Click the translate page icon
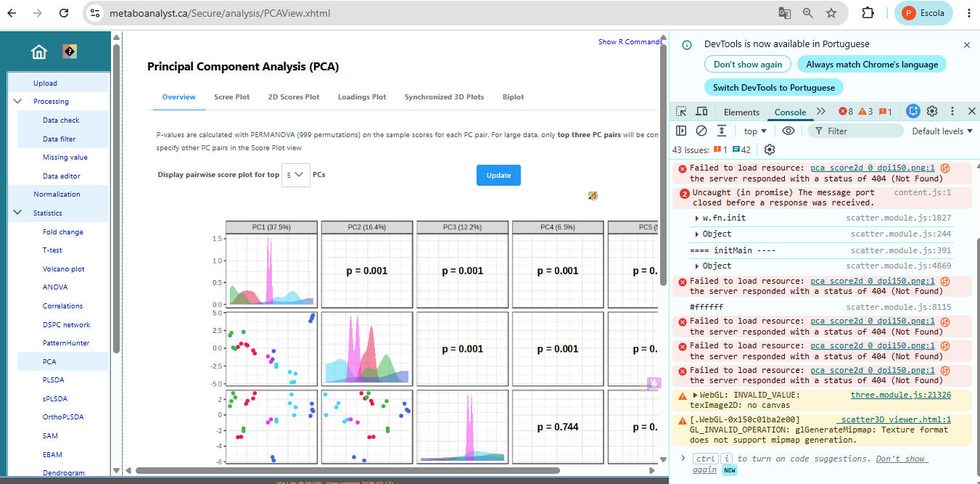 click(784, 13)
